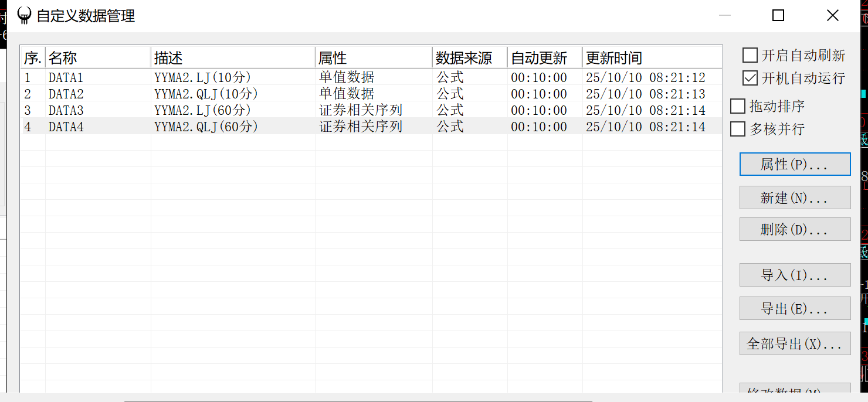
Task: Click timestamp 25/10/10 08:21:13
Action: [646, 94]
